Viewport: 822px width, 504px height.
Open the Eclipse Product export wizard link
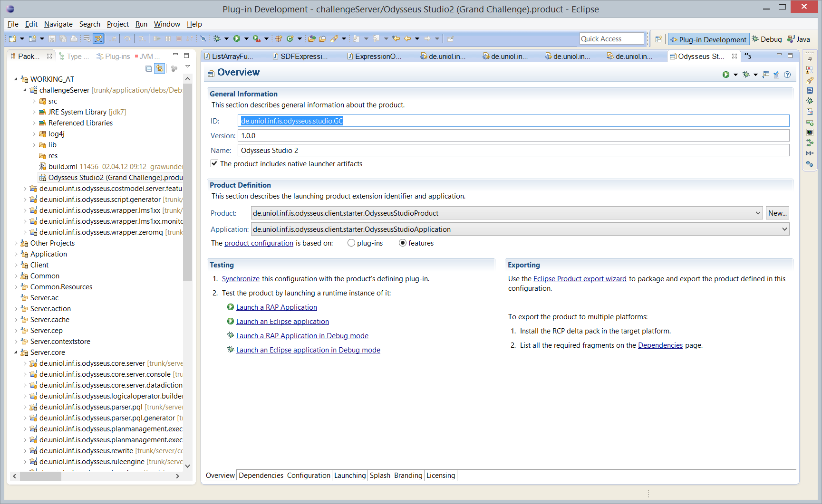coord(580,279)
